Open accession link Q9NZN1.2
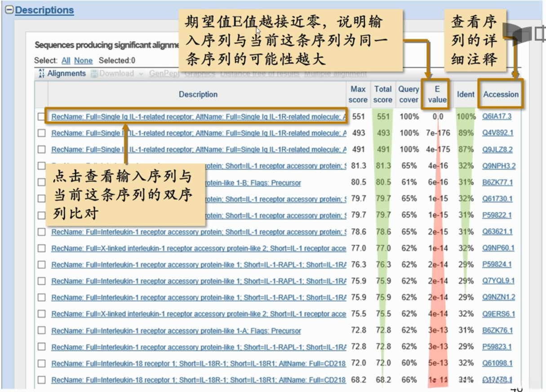 [x=499, y=297]
